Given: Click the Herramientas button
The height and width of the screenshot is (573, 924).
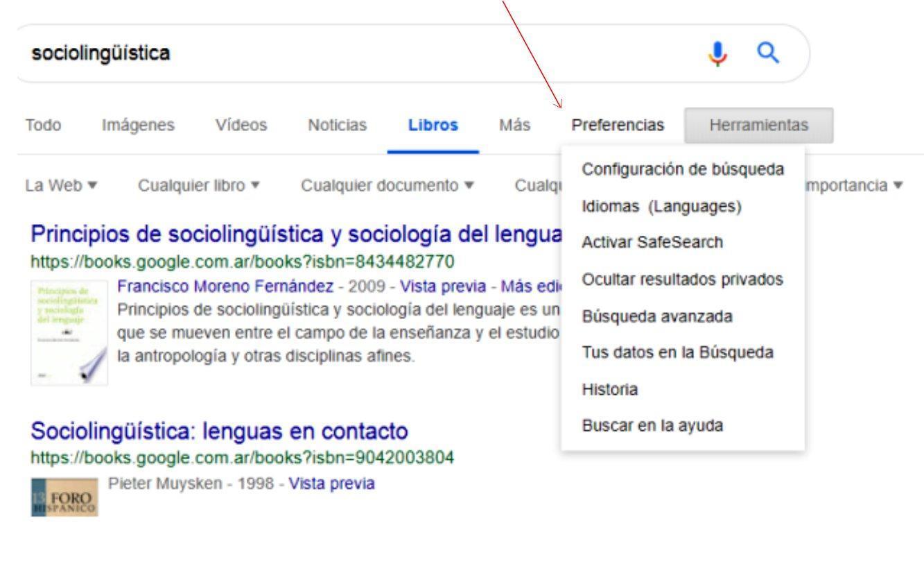Looking at the screenshot, I should click(758, 126).
